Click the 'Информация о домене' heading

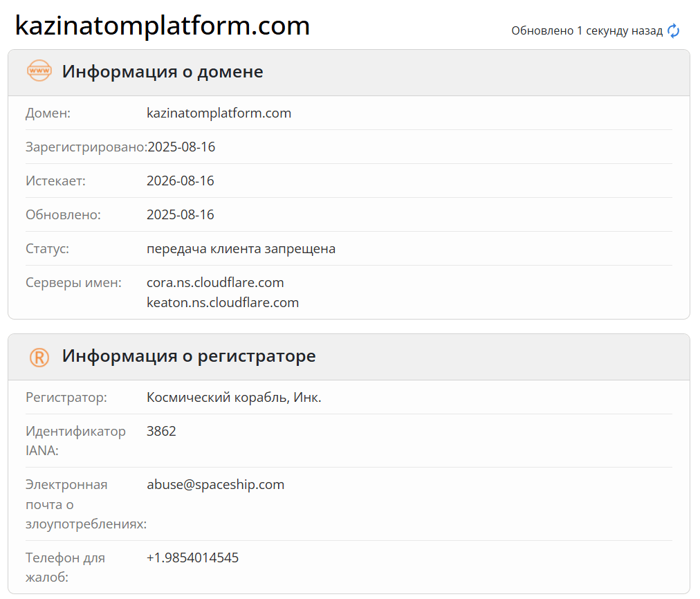click(163, 71)
